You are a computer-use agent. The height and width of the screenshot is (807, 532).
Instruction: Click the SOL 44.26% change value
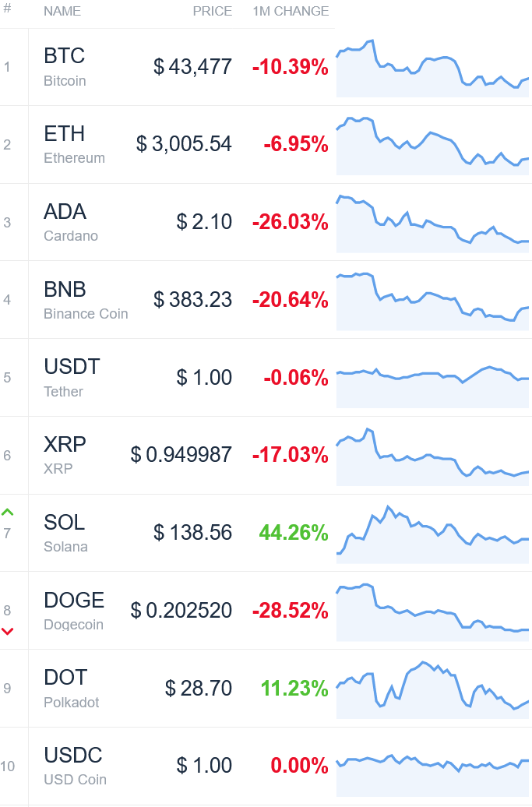tap(294, 533)
